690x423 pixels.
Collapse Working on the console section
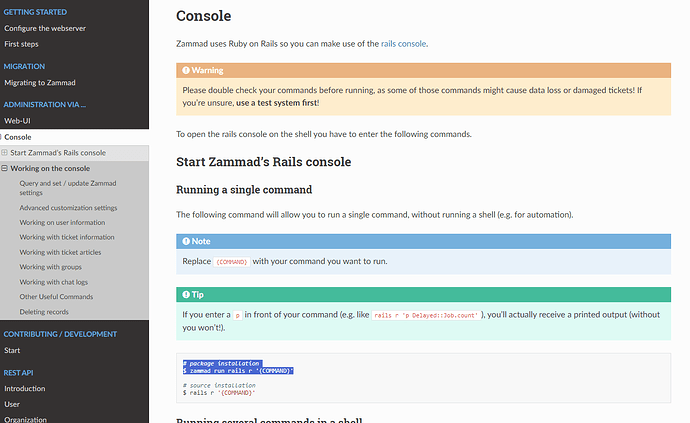click(4, 168)
